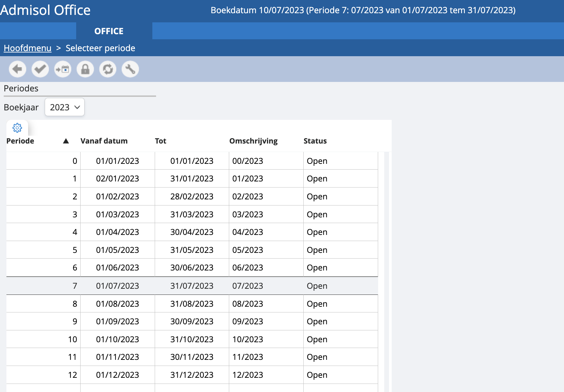Click the padlock lock period icon

click(x=85, y=69)
